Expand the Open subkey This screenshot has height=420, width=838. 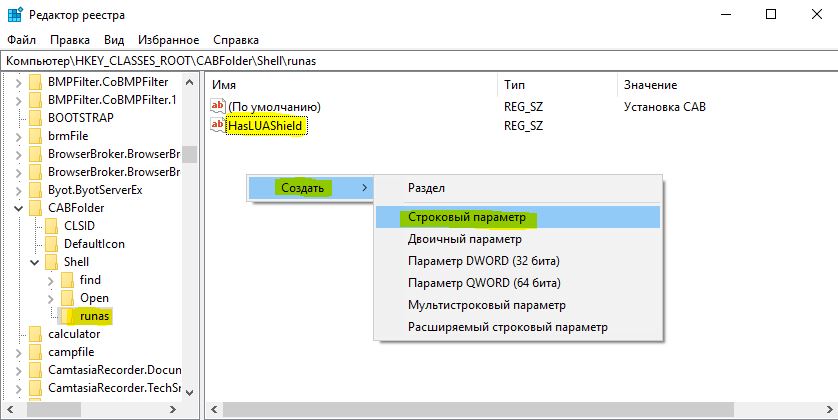tap(51, 298)
